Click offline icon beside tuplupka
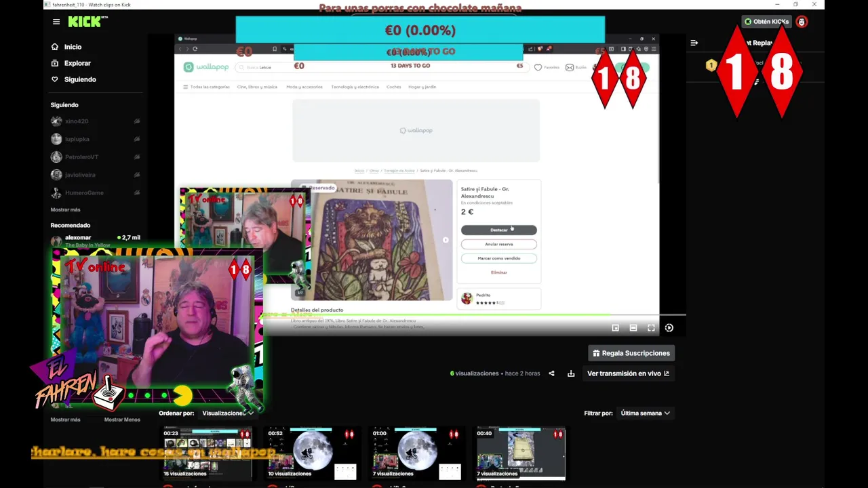This screenshot has width=868, height=488. tap(137, 139)
